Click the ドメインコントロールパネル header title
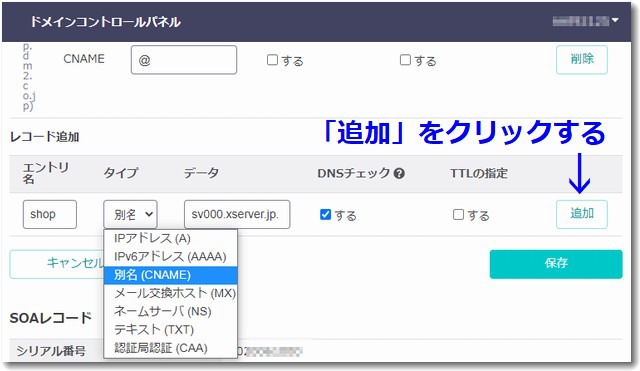Image resolution: width=640 pixels, height=371 pixels. point(105,22)
